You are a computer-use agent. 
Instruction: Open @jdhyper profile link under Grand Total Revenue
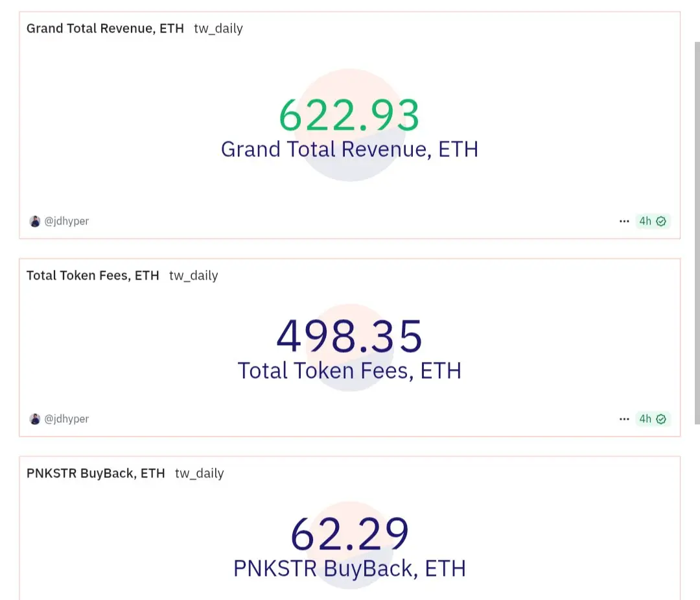[x=67, y=221]
